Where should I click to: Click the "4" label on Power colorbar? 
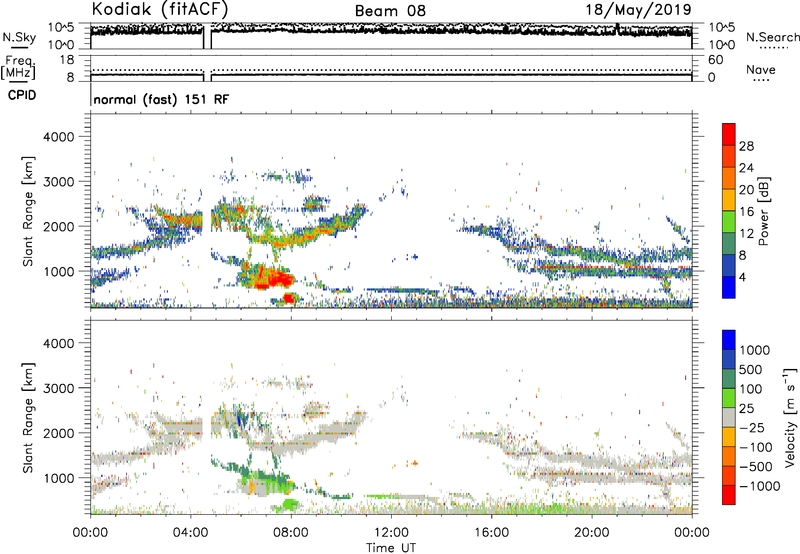click(743, 278)
